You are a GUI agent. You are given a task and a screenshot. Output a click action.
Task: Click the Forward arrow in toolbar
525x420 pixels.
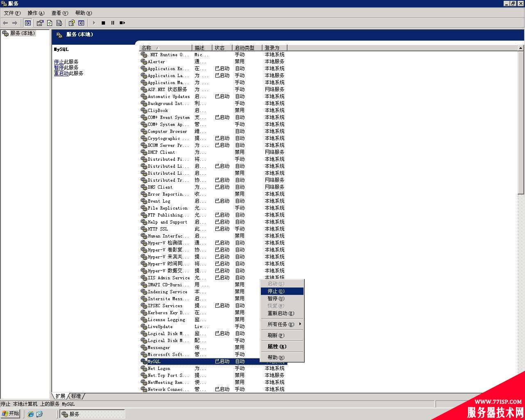click(x=15, y=23)
